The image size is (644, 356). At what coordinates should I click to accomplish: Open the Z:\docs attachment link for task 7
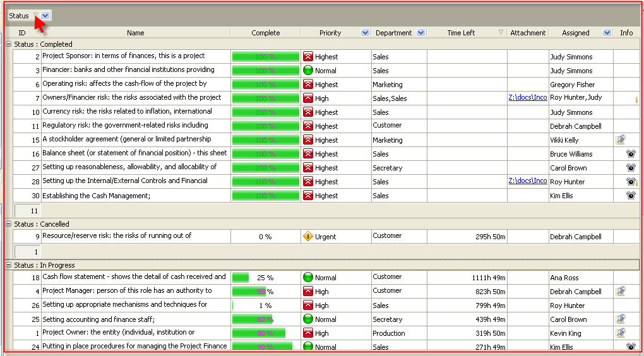(527, 97)
